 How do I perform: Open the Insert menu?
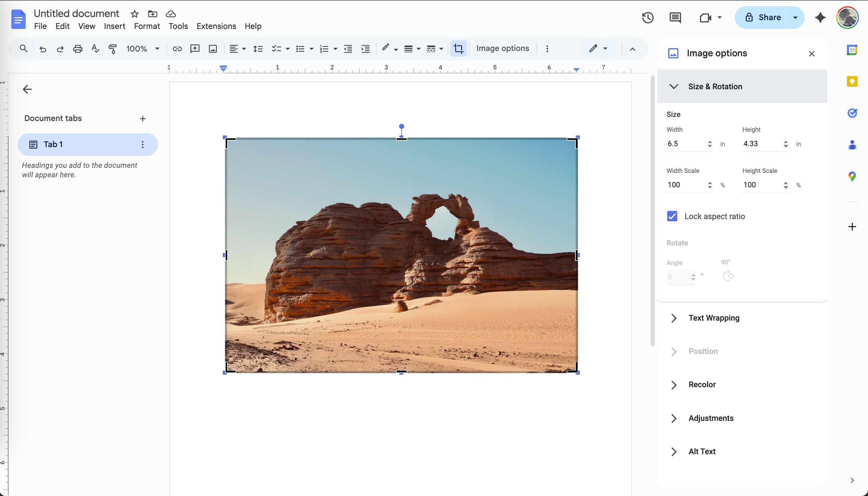[114, 26]
